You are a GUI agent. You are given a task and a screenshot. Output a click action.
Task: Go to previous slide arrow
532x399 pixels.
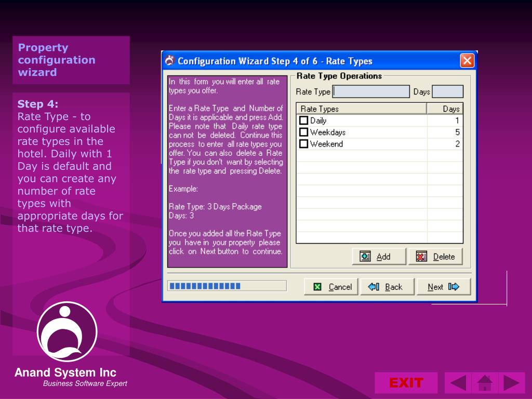point(458,383)
